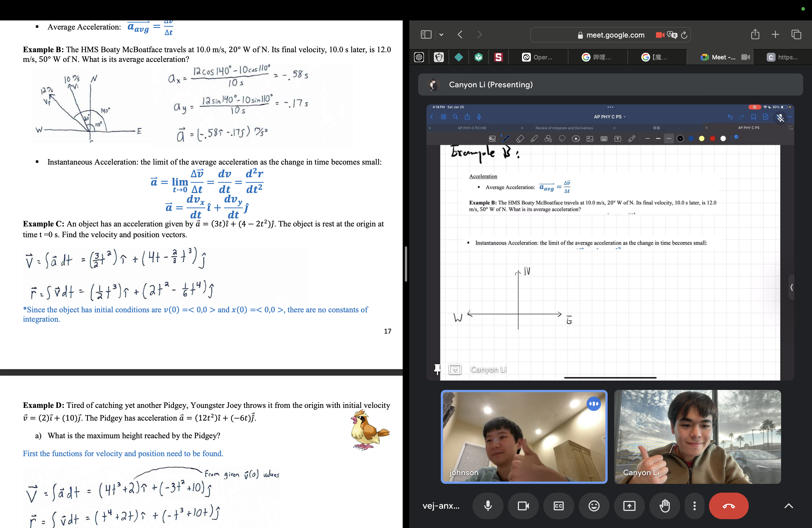The height and width of the screenshot is (528, 812).
Task: Select the shapes tool in notes toolbar
Action: [x=548, y=138]
